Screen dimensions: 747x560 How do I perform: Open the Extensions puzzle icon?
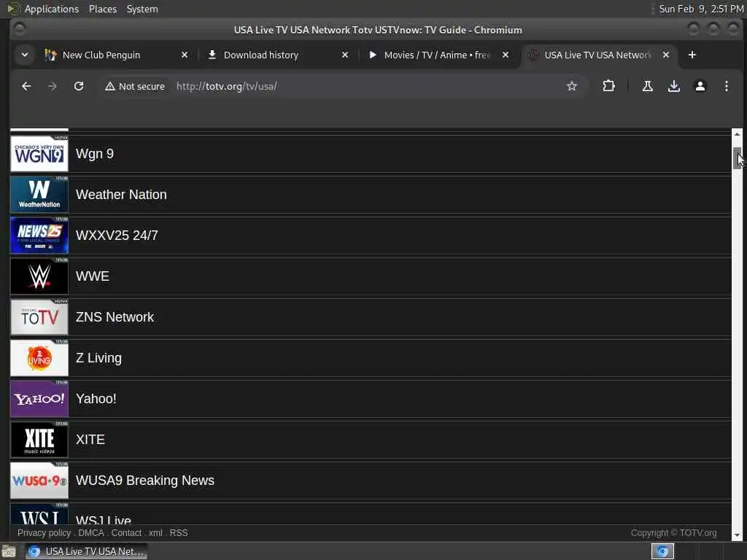coord(608,86)
